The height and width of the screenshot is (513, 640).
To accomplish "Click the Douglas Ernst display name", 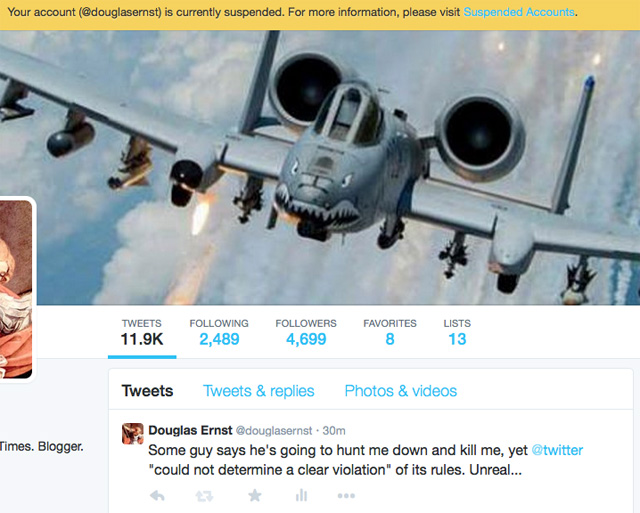I will click(x=190, y=430).
